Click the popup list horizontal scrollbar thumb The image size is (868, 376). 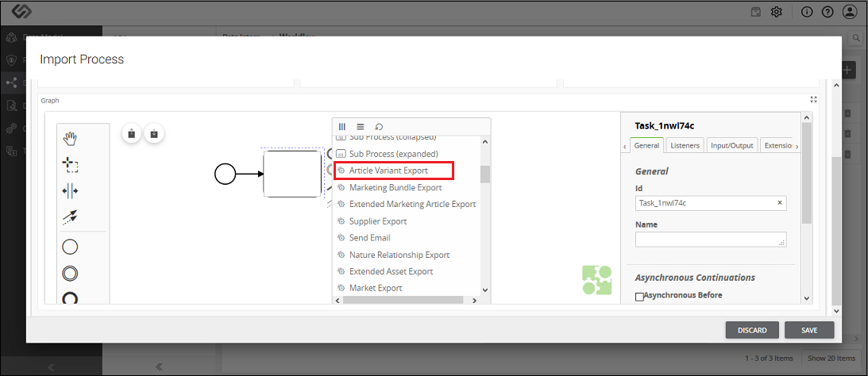(x=403, y=301)
